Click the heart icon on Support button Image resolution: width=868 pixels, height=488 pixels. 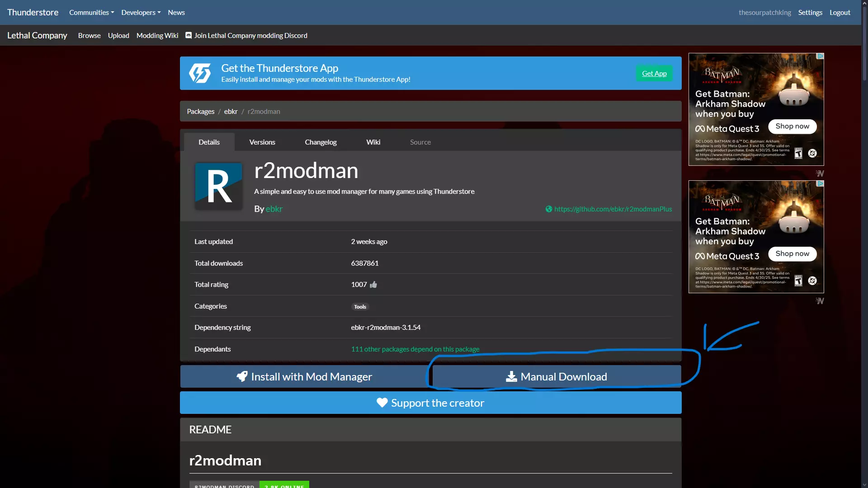[x=382, y=403]
